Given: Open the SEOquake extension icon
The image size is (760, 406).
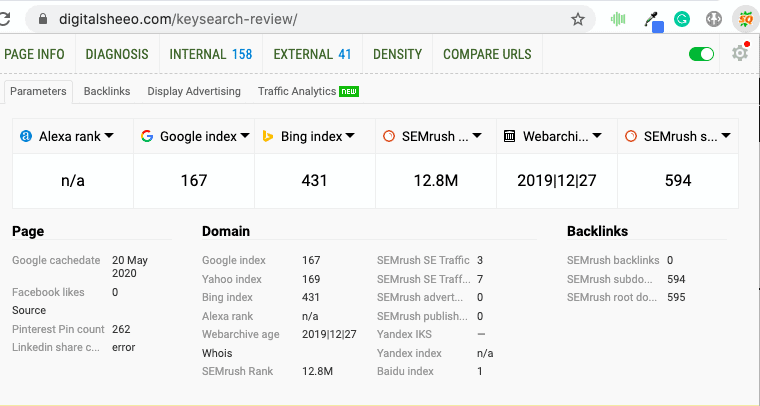Looking at the screenshot, I should tap(745, 19).
